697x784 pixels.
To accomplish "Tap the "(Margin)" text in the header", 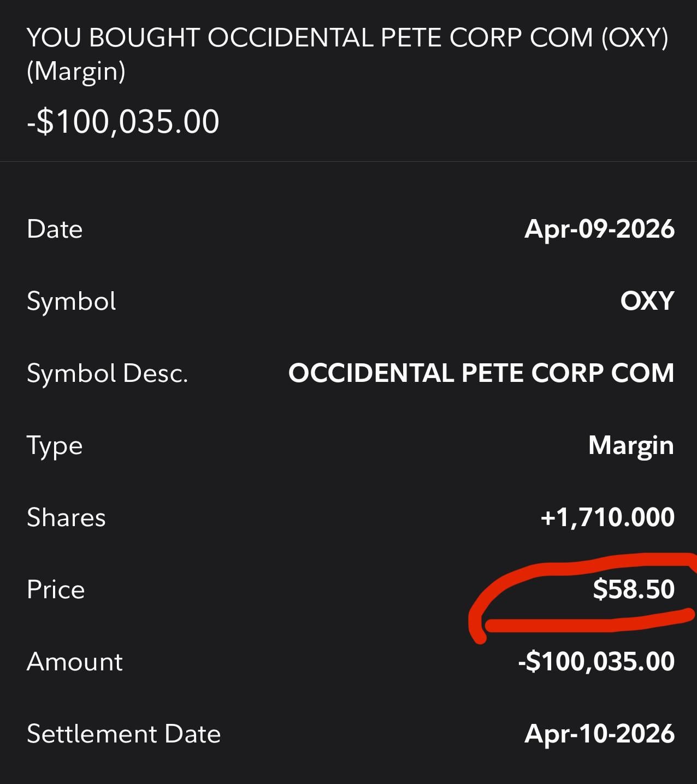I will [76, 72].
